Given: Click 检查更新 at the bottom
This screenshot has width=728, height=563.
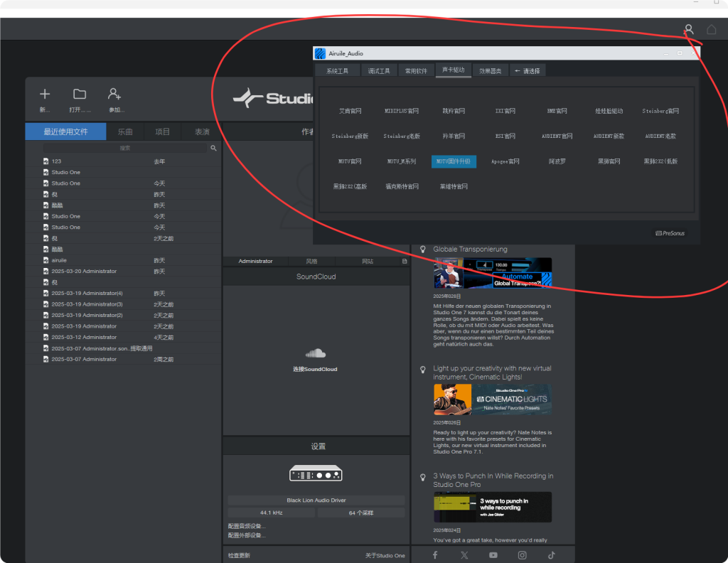Looking at the screenshot, I should pyautogui.click(x=239, y=556).
